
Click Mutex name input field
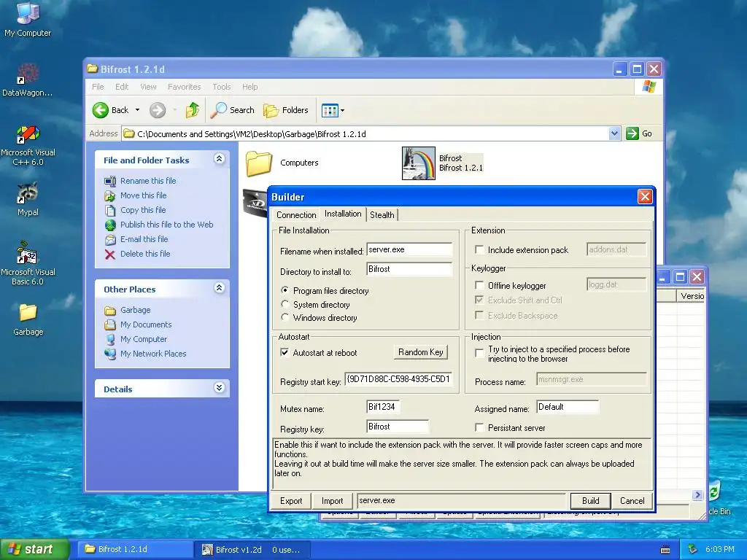click(x=383, y=407)
